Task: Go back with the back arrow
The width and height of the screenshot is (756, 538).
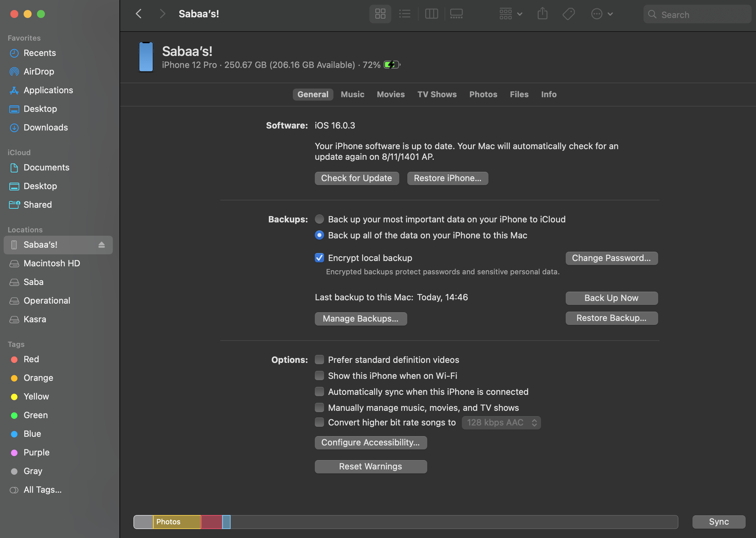Action: 139,14
